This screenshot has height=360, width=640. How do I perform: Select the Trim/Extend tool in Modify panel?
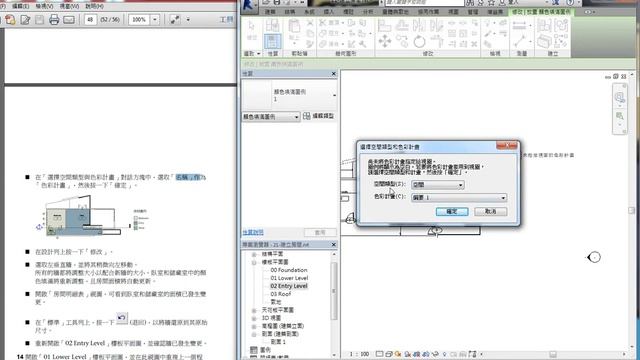click(437, 41)
